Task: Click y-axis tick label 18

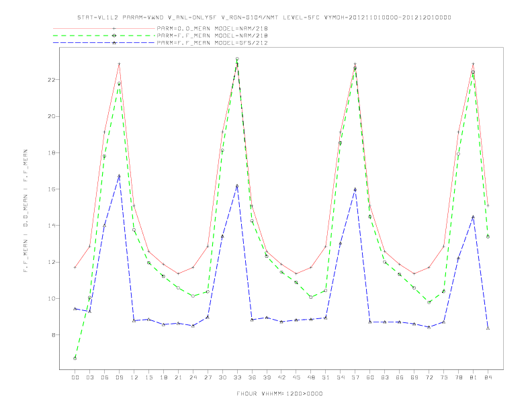Action: click(x=52, y=153)
